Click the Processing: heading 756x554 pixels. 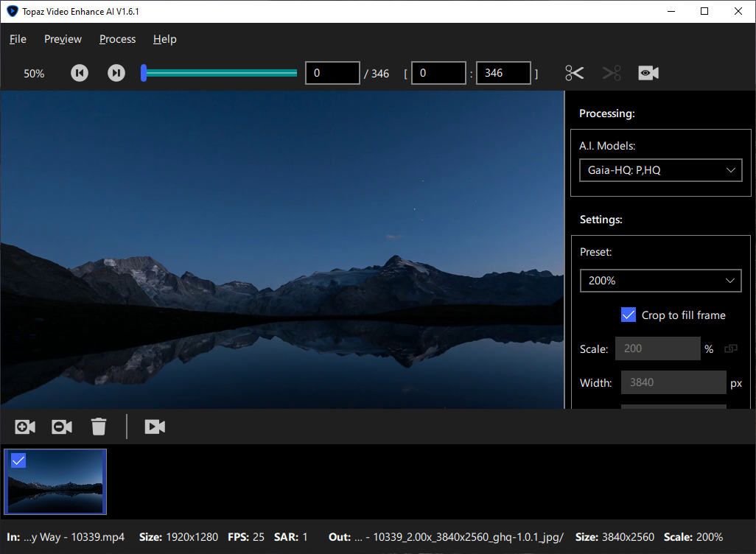(607, 113)
